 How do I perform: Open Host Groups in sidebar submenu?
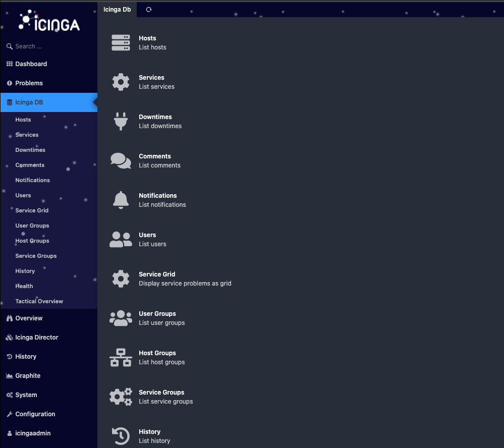32,240
